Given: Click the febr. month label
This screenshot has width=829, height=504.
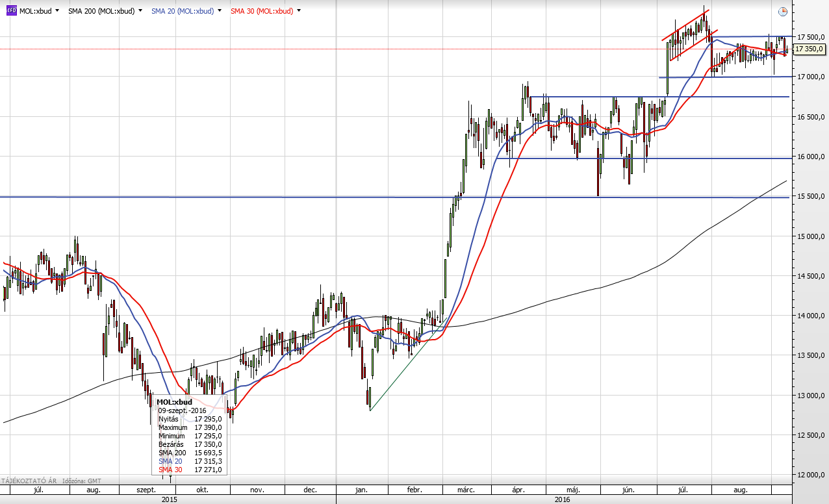Looking at the screenshot, I should (x=414, y=490).
